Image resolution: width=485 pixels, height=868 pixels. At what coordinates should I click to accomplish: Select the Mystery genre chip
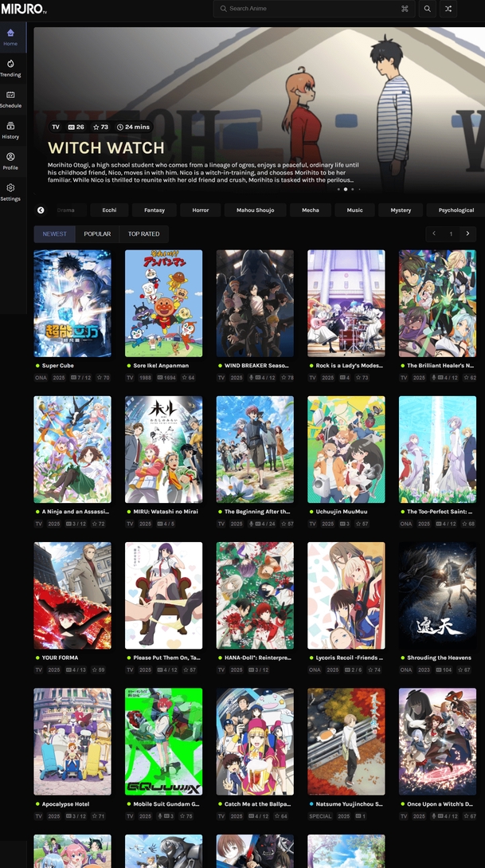tap(401, 210)
